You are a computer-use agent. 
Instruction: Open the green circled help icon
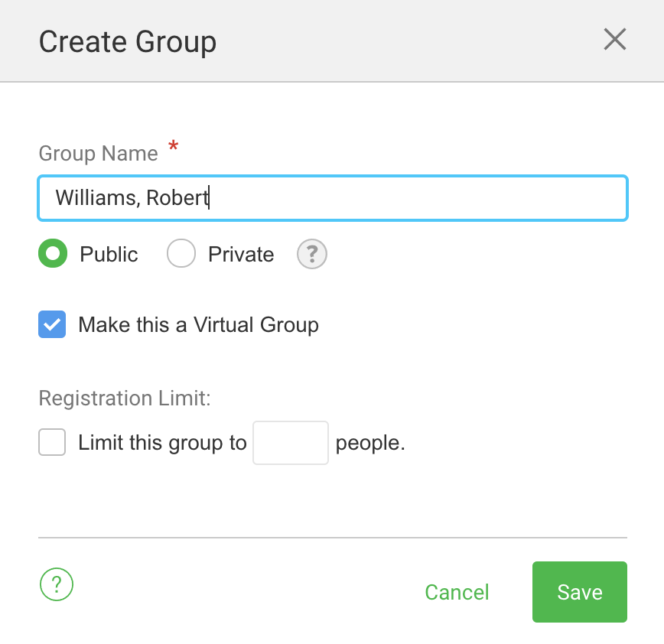coord(56,585)
